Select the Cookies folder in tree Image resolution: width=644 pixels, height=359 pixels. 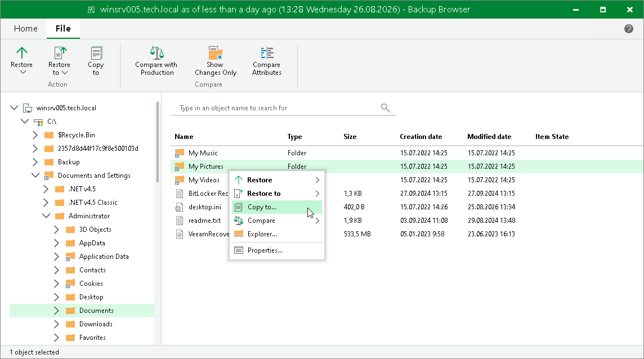pyautogui.click(x=91, y=284)
